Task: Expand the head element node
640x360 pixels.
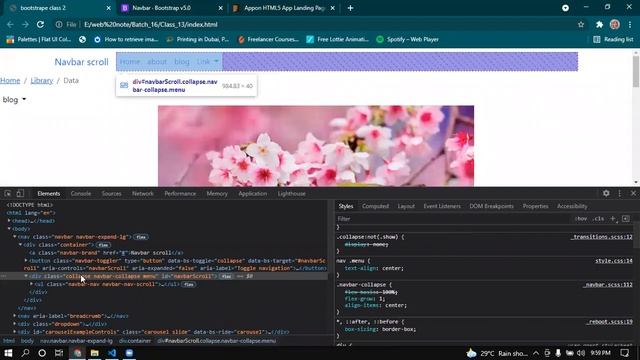Action: [9, 221]
